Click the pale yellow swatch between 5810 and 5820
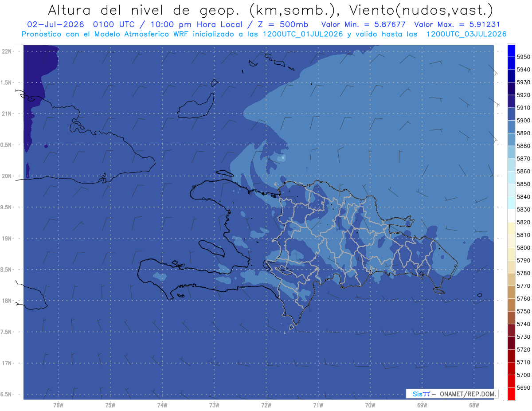 tap(511, 228)
